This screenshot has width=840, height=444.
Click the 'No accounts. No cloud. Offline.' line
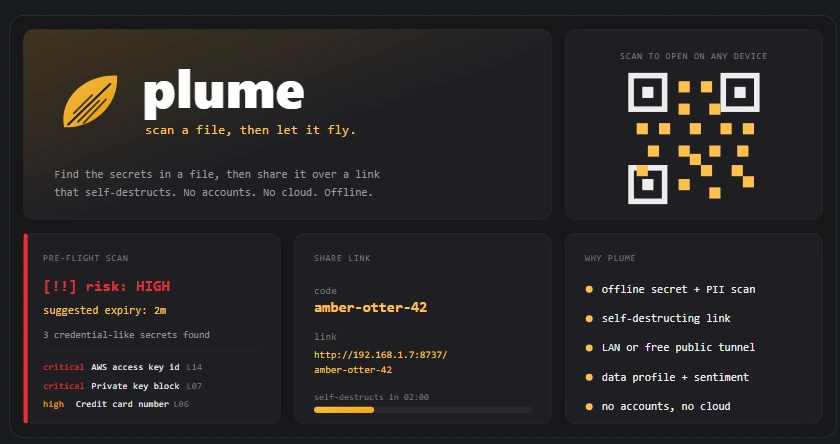pos(278,192)
